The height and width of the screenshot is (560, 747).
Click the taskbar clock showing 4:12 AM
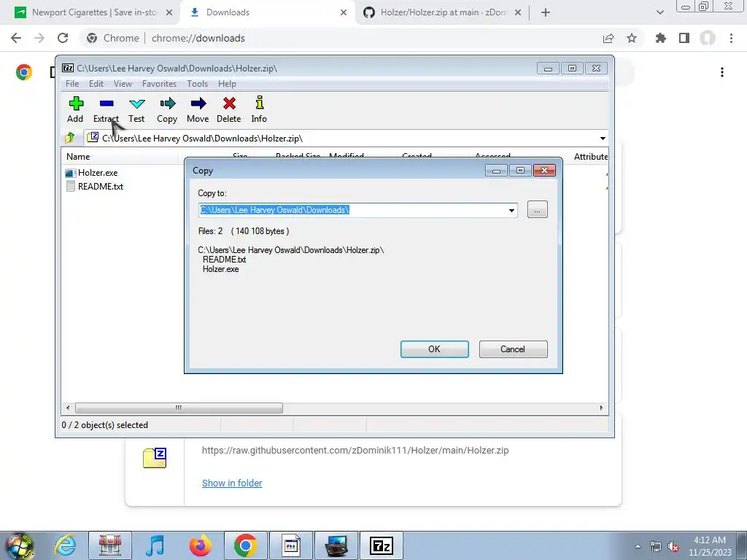pyautogui.click(x=710, y=546)
